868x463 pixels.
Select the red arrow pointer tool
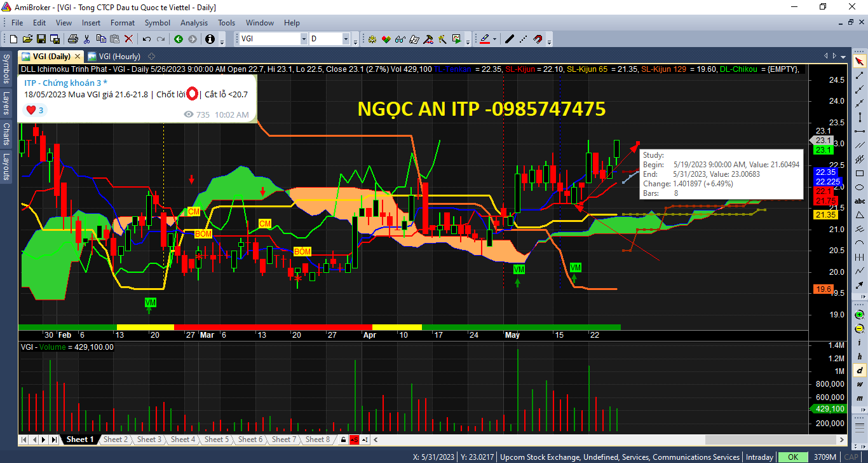(x=860, y=61)
